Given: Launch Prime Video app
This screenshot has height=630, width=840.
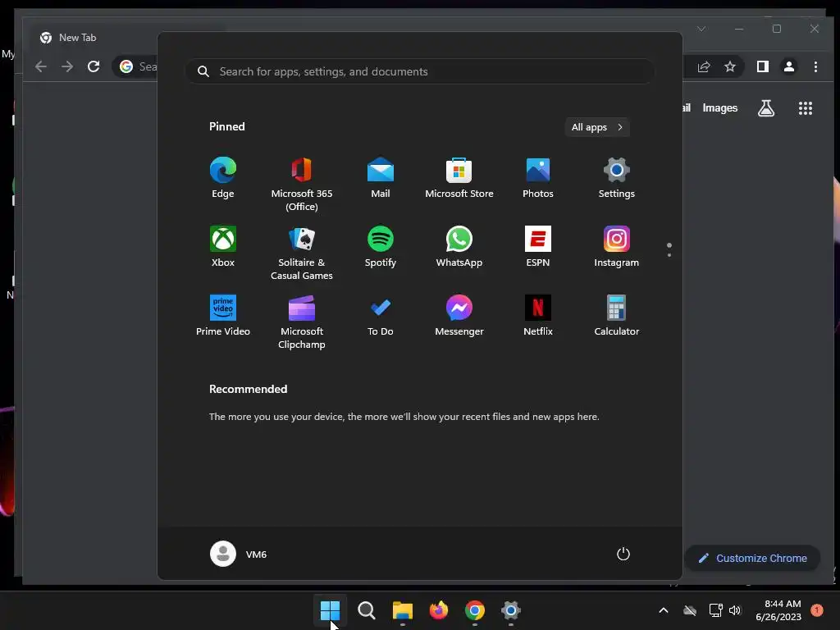Looking at the screenshot, I should 223,316.
